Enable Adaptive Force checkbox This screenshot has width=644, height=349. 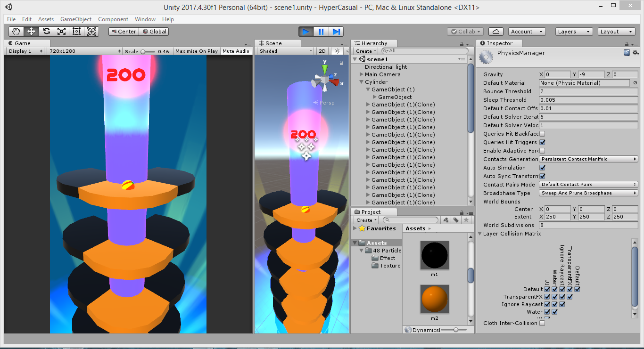click(542, 151)
